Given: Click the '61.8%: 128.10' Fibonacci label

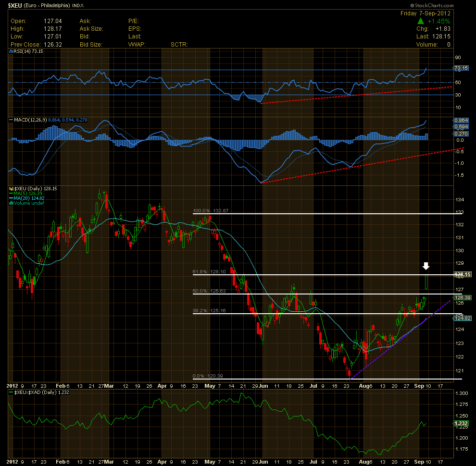Looking at the screenshot, I should (210, 272).
